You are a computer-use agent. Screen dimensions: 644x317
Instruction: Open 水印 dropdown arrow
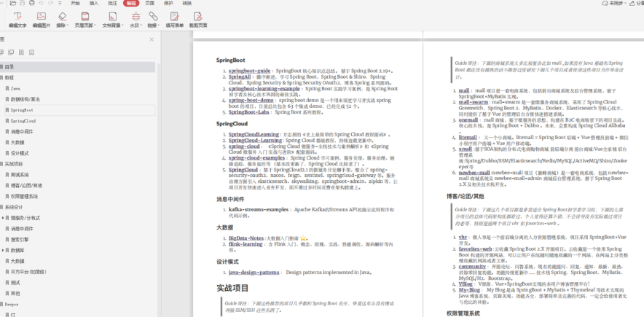pyautogui.click(x=141, y=25)
